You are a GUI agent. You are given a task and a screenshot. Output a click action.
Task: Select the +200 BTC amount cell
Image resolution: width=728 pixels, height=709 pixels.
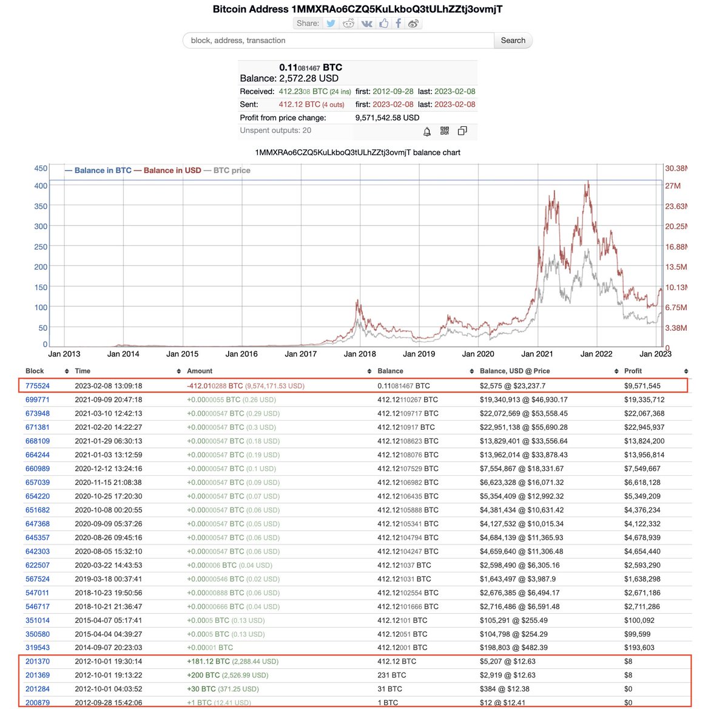[x=227, y=676]
